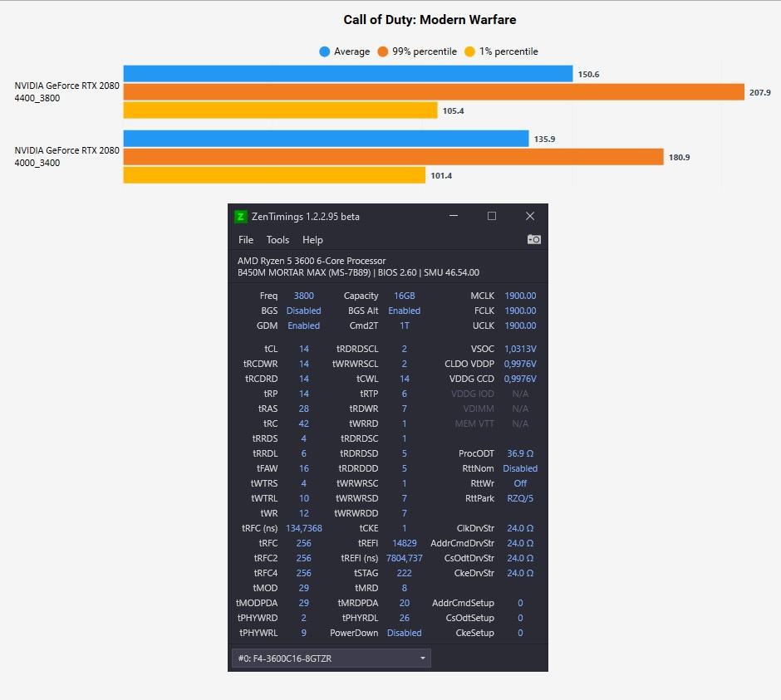Click the NVIDIA GeForce RTX 2080 4000_3400 label
Screen dimensions: 781x700
pyautogui.click(x=66, y=156)
